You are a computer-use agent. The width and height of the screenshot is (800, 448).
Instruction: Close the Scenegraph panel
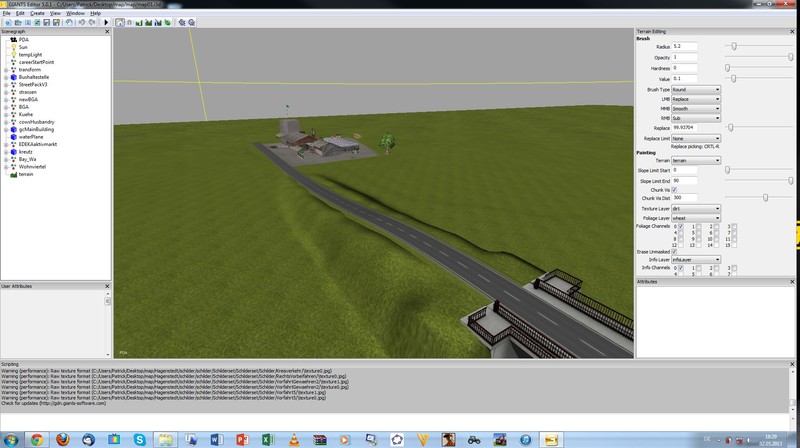pos(107,32)
